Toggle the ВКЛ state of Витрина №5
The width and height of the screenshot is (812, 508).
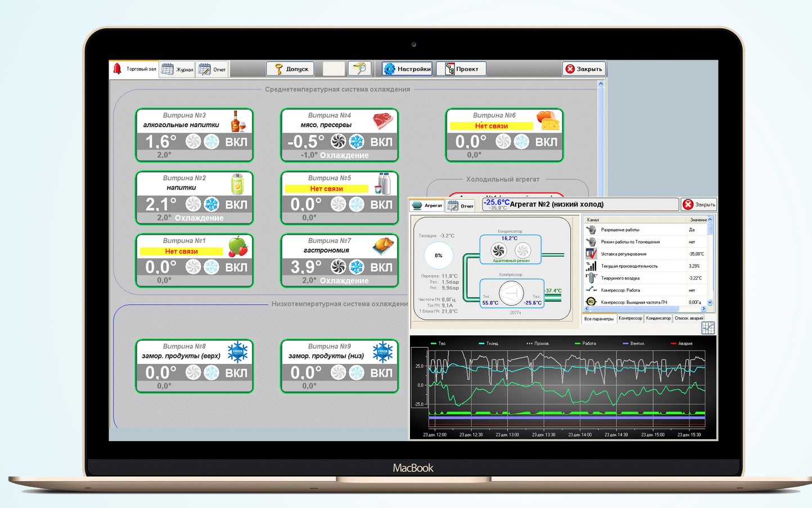(381, 204)
